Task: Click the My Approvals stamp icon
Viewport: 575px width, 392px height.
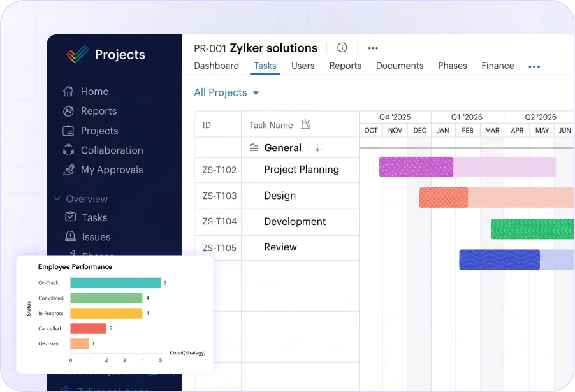Action: pyautogui.click(x=69, y=170)
